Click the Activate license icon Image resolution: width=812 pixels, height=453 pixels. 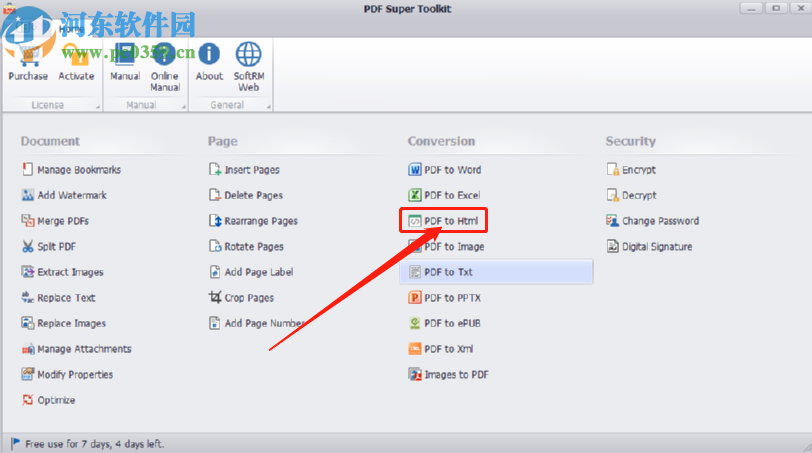(x=76, y=62)
